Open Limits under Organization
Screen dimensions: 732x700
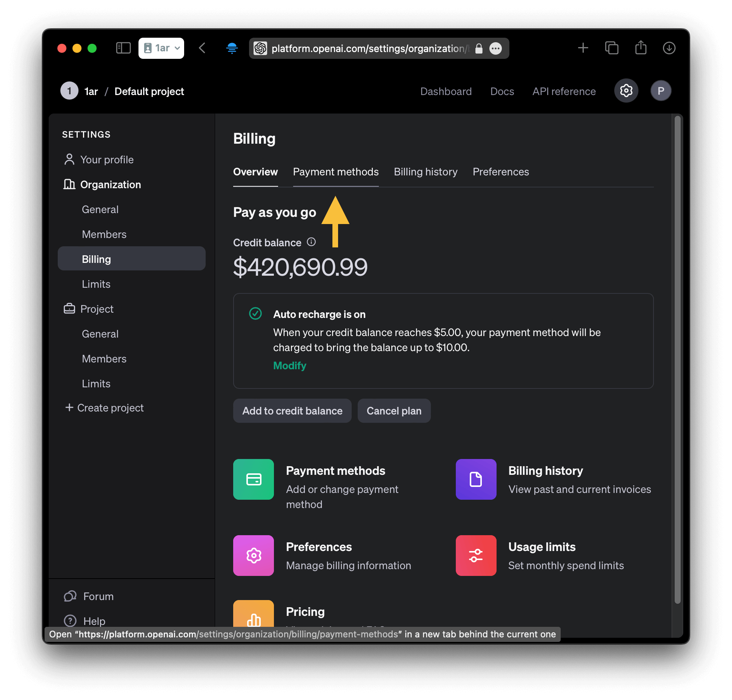click(x=96, y=284)
